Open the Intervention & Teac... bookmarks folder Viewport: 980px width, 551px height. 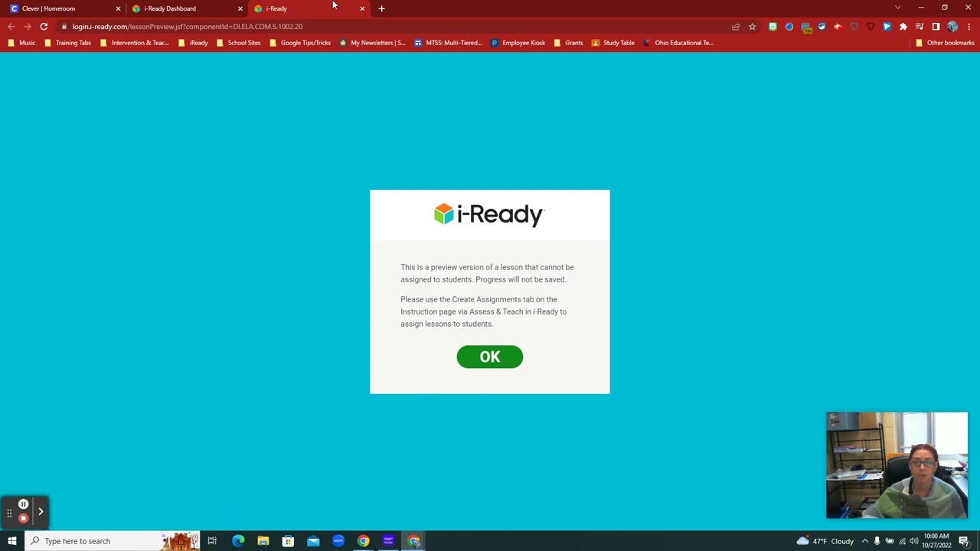pos(134,43)
